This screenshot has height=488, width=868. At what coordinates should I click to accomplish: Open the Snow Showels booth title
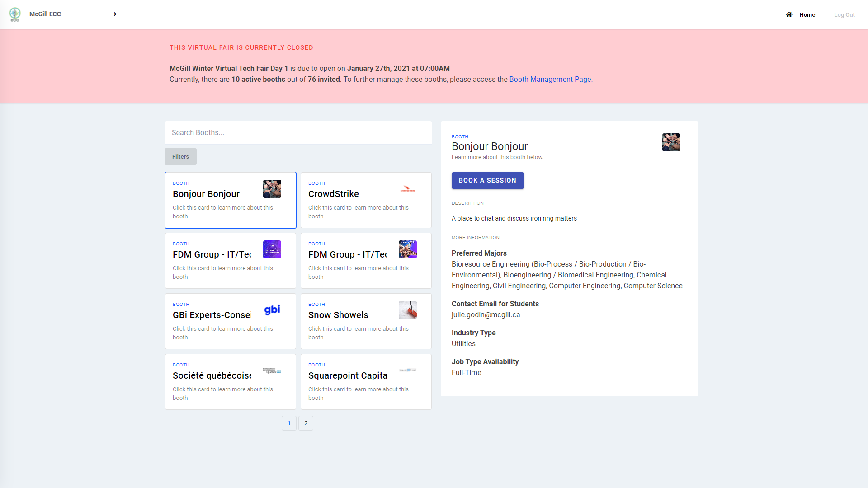338,315
